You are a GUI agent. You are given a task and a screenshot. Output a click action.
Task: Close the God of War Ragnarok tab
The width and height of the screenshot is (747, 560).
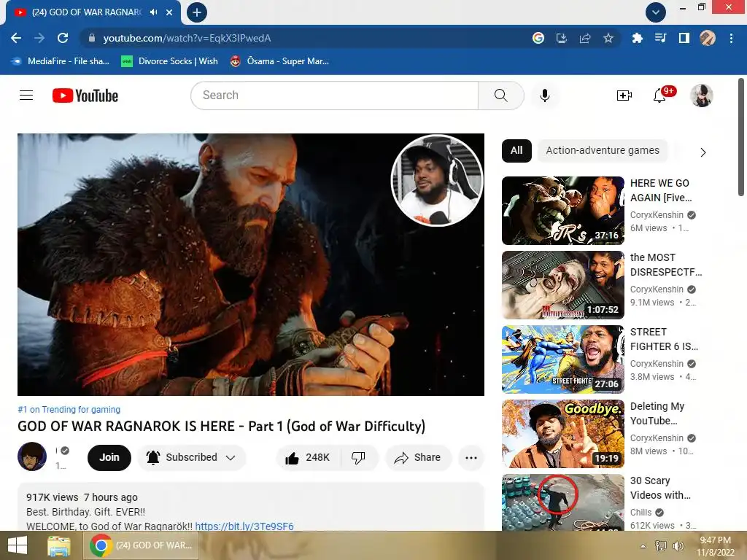click(x=169, y=12)
